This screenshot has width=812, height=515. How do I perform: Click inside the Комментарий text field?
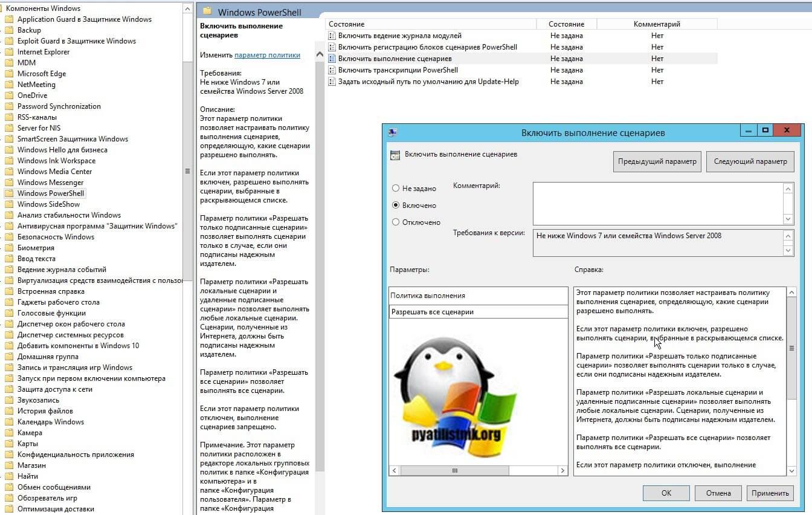tap(658, 204)
